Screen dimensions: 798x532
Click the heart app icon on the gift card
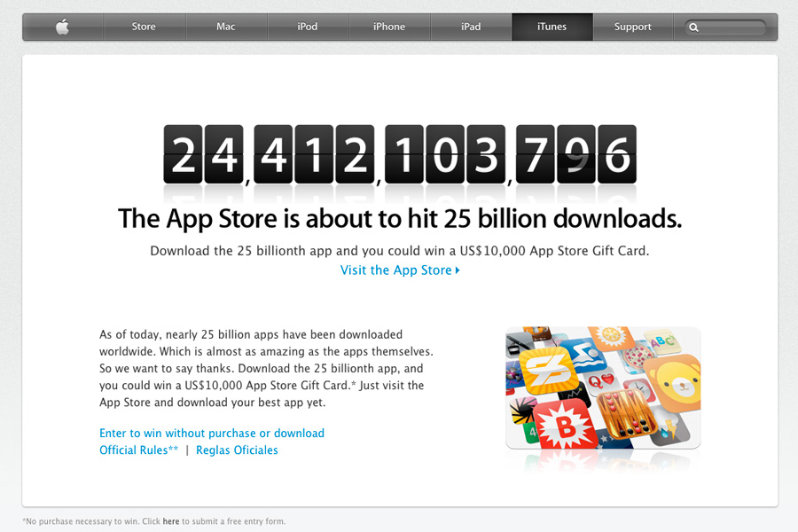(606, 379)
